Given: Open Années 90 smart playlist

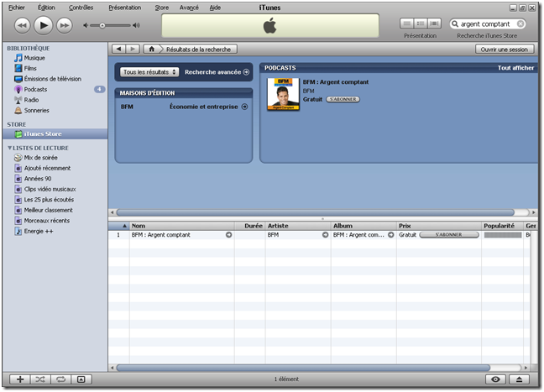Looking at the screenshot, I should coord(38,179).
